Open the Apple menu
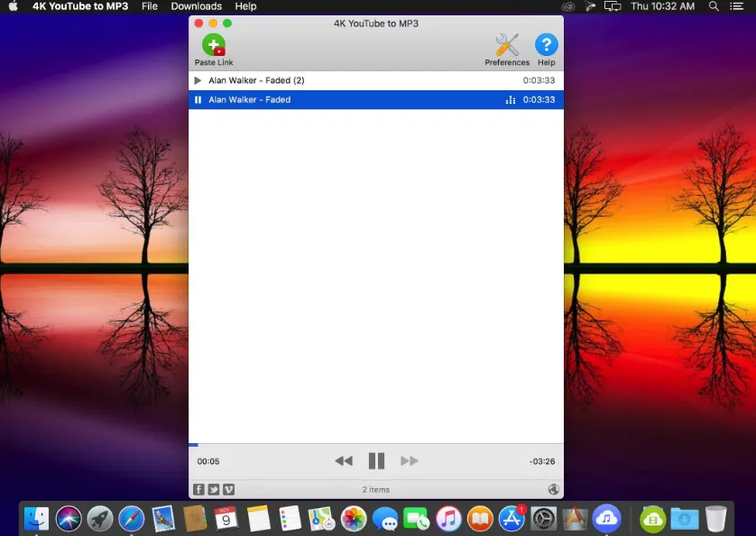The image size is (756, 536). [x=14, y=6]
